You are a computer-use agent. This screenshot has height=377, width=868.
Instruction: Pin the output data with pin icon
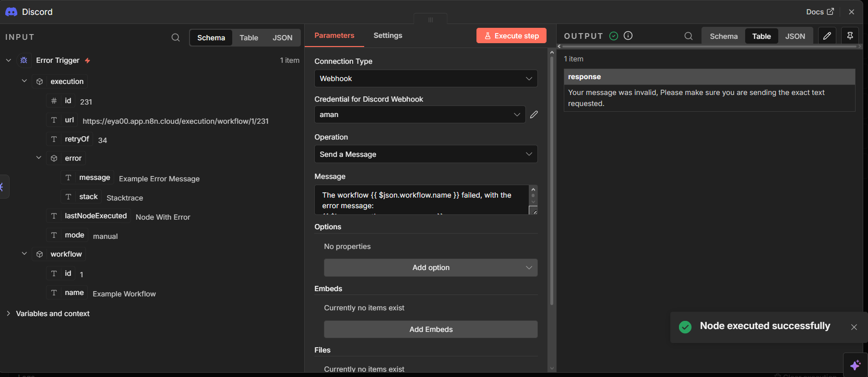(x=850, y=36)
